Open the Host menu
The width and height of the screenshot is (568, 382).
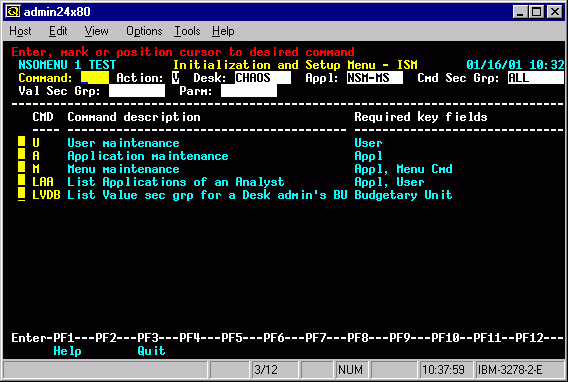coord(20,31)
